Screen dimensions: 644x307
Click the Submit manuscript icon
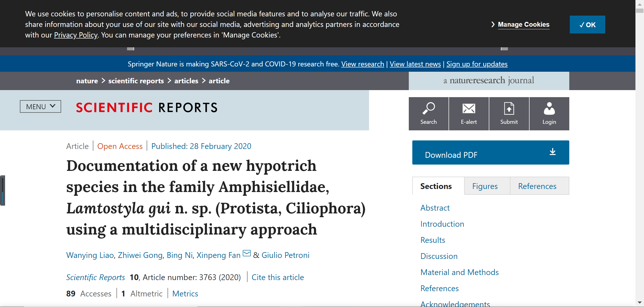509,109
